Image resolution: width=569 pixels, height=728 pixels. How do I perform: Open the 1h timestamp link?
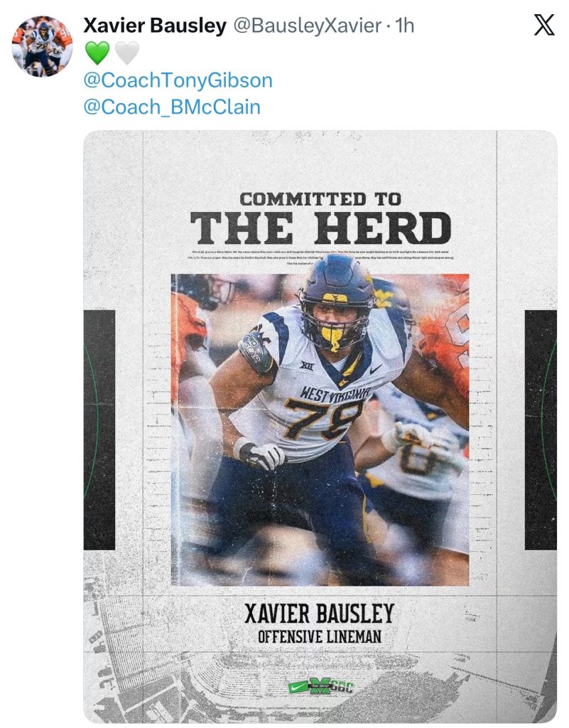(x=404, y=26)
